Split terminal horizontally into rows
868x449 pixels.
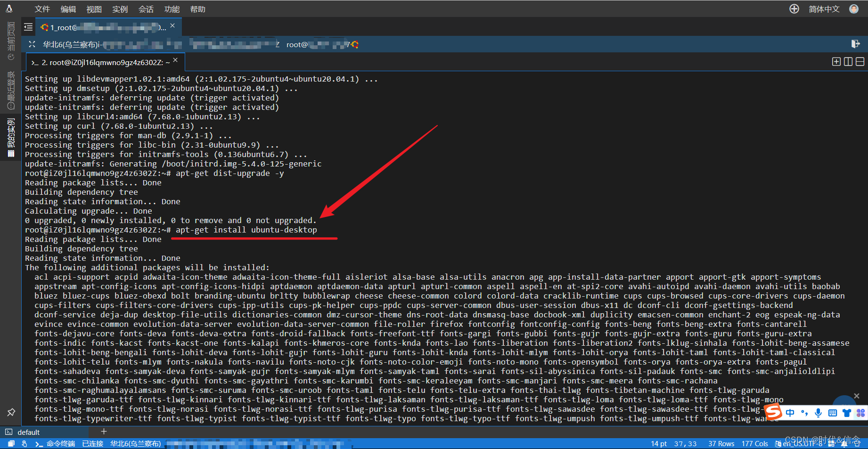[860, 62]
